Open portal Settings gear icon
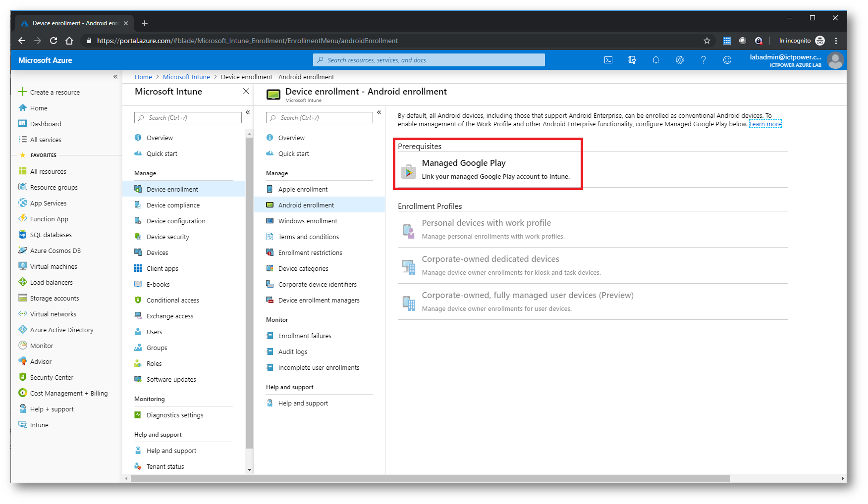 click(679, 60)
